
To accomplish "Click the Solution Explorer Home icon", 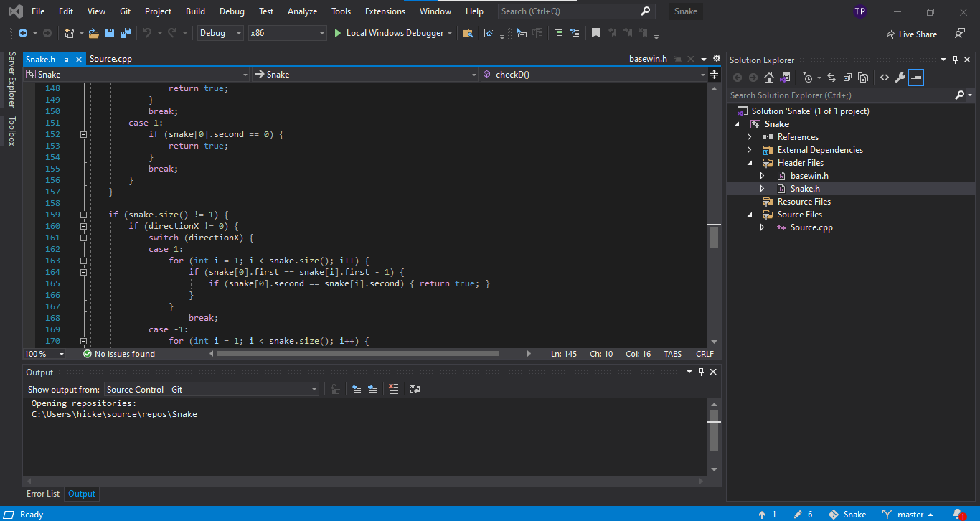I will click(x=769, y=78).
